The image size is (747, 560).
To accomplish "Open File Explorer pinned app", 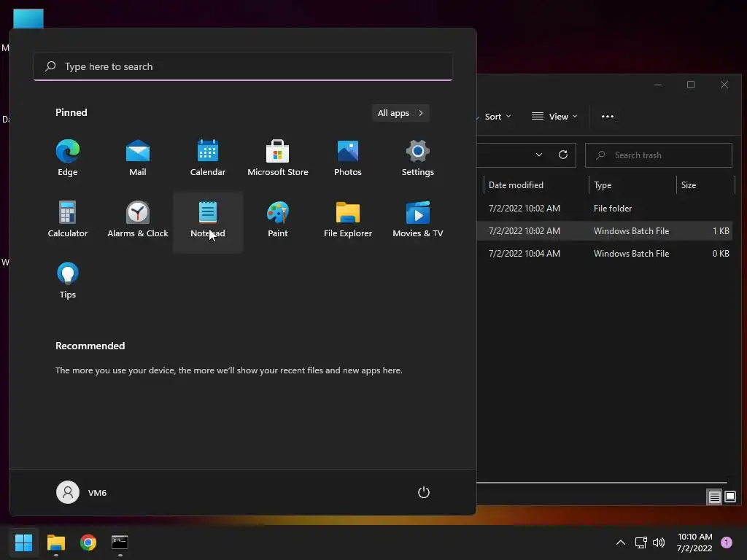I will coord(348,219).
